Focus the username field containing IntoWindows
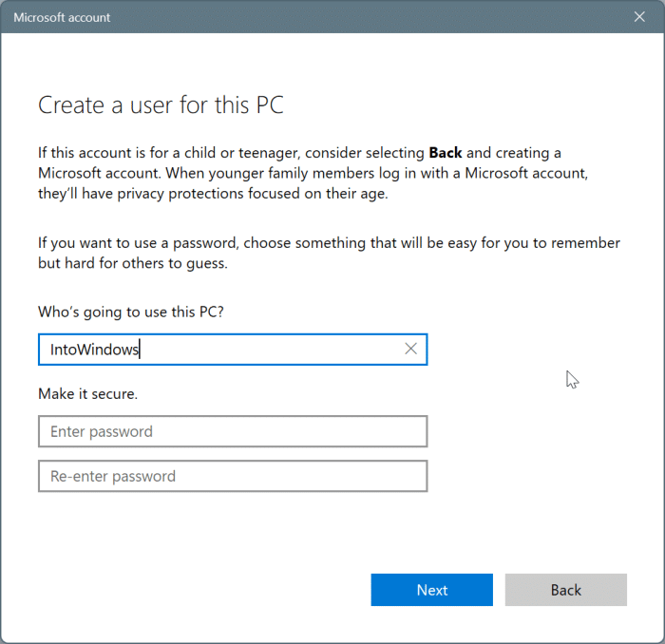 (x=233, y=350)
